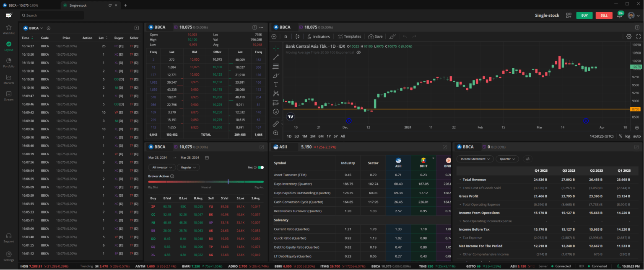Click the emoji sticker drawing tool
Viewport: 644px width, 270px height.
[275, 111]
